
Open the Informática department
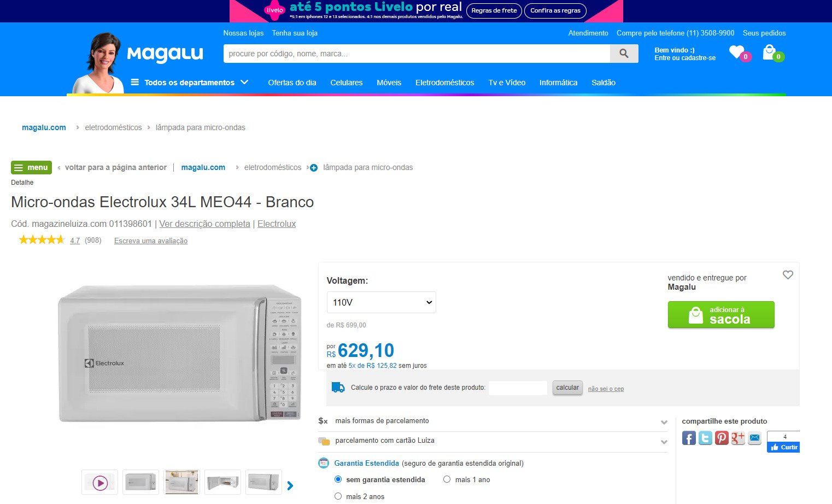[x=558, y=83]
